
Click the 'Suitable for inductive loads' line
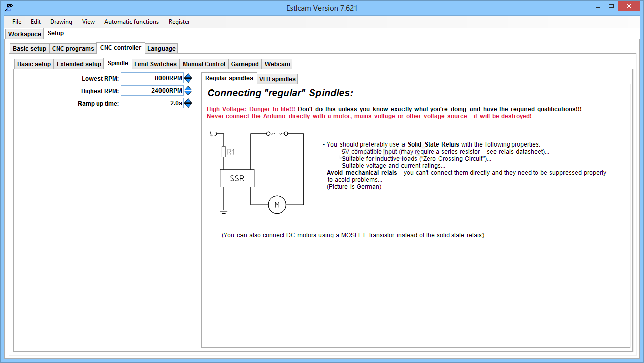pos(414,159)
